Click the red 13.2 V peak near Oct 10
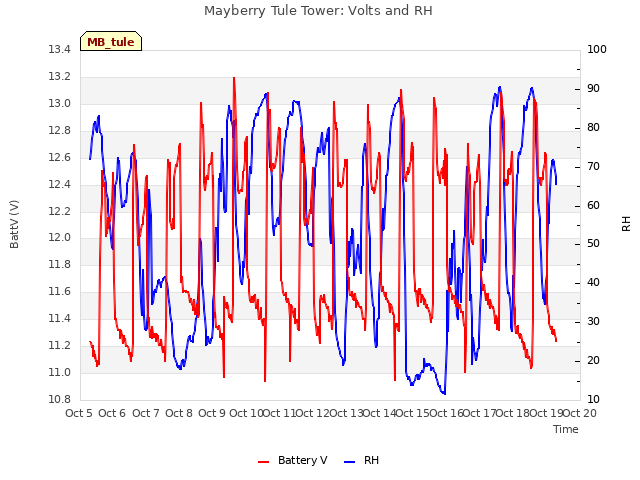The width and height of the screenshot is (640, 480). [x=234, y=78]
